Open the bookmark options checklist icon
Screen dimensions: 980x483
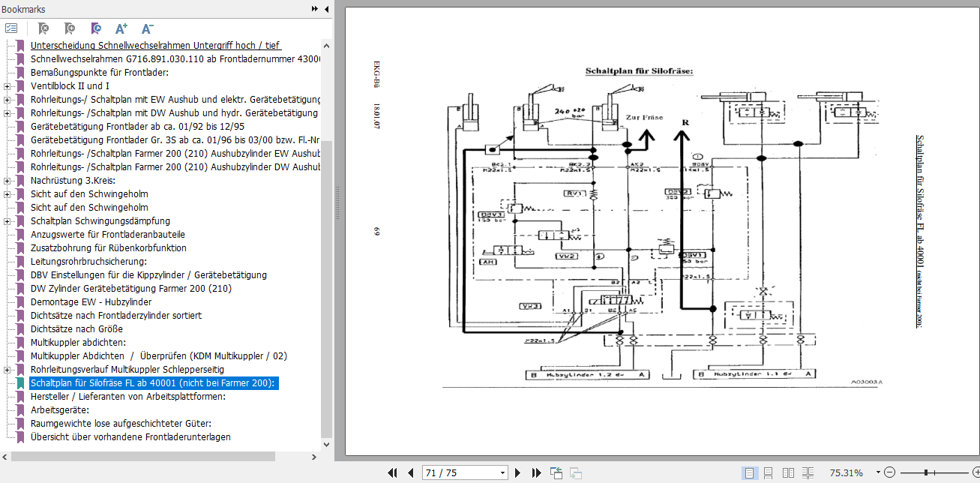pyautogui.click(x=11, y=28)
